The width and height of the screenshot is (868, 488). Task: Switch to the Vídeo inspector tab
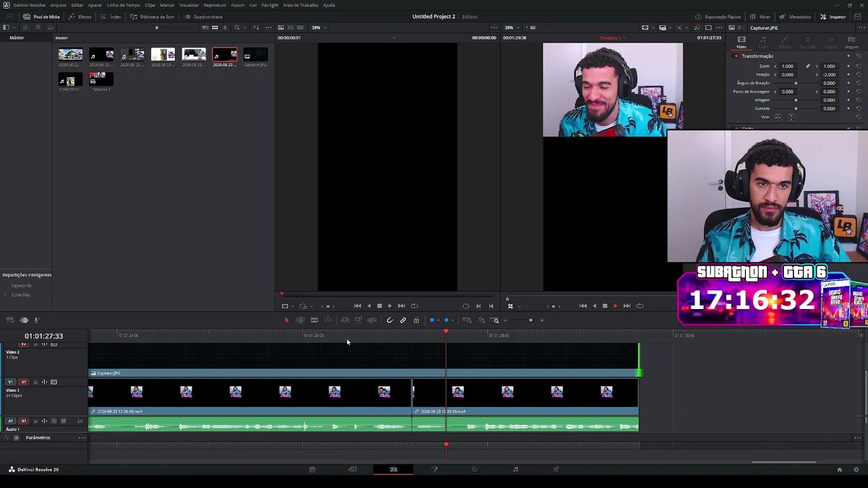click(x=741, y=43)
